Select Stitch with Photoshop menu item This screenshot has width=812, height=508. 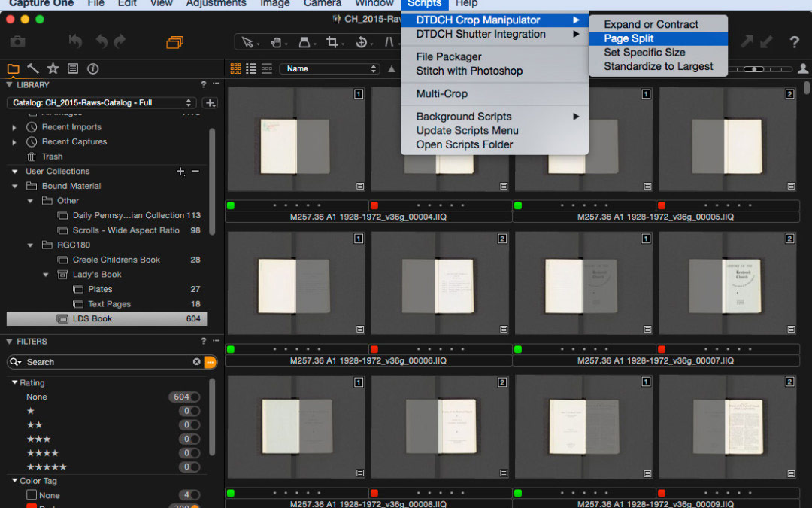469,71
